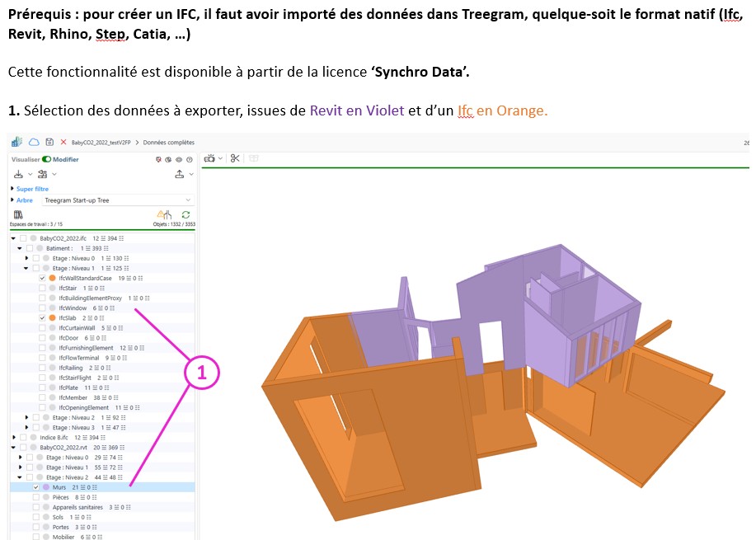Click the save disk icon
The image size is (756, 540).
(49, 142)
